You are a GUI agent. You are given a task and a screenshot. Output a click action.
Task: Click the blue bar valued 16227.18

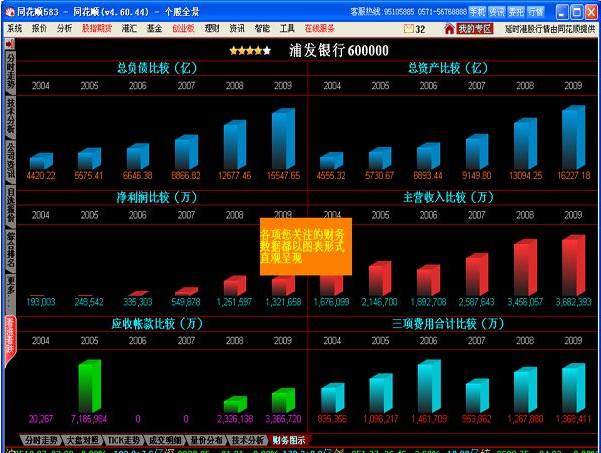pyautogui.click(x=573, y=137)
